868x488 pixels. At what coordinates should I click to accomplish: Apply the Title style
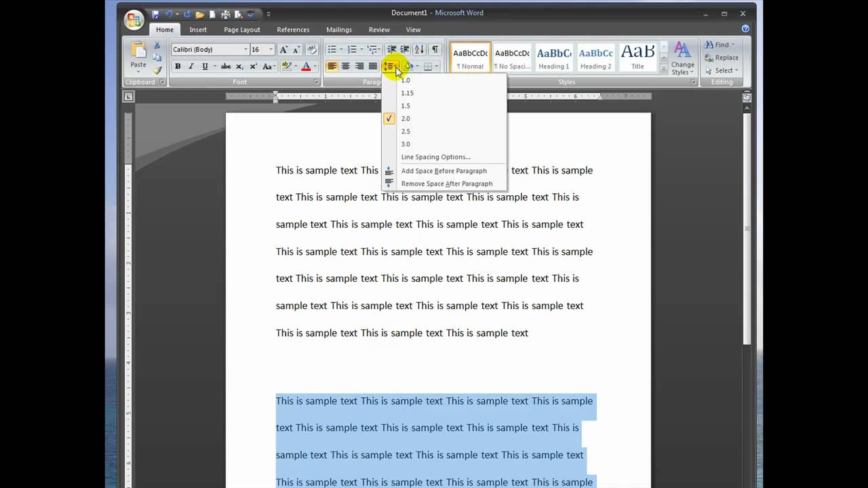[637, 57]
